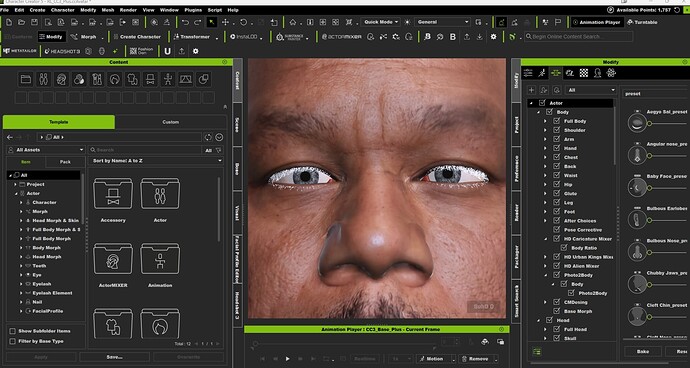
Task: Activate the Select arrow tool
Action: 212,22
